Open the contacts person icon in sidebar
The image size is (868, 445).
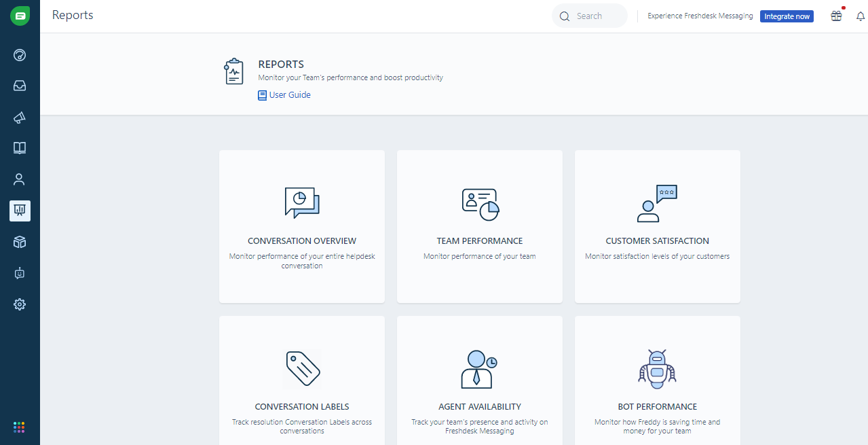[20, 179]
